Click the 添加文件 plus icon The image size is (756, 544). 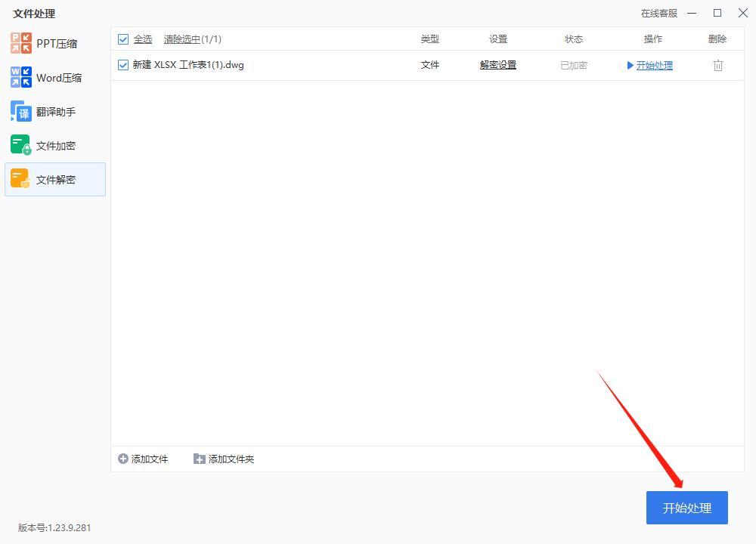coord(122,459)
